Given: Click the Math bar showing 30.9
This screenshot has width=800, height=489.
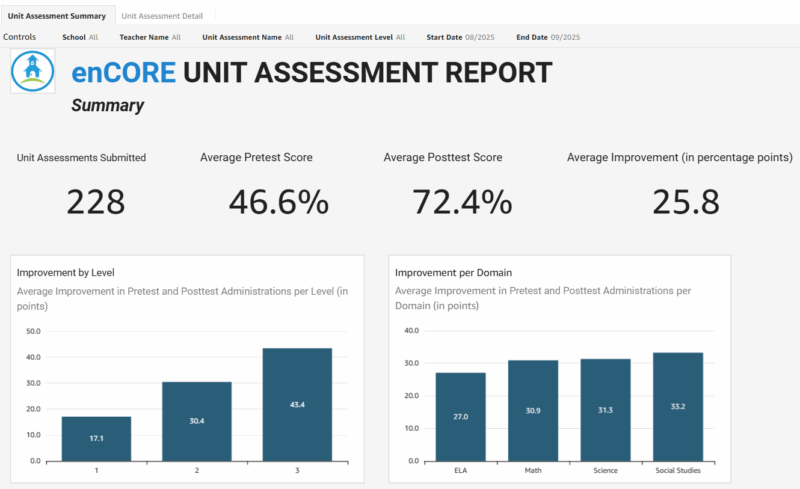Looking at the screenshot, I should coord(532,410).
